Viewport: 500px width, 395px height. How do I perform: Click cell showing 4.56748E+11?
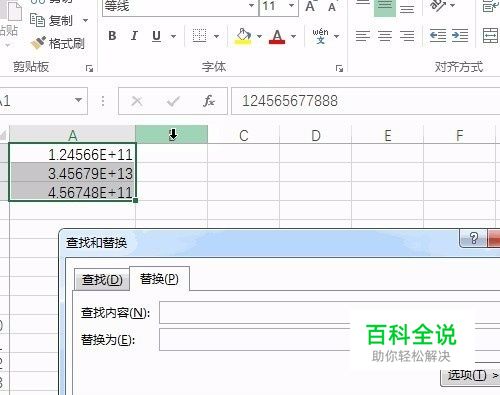72,192
